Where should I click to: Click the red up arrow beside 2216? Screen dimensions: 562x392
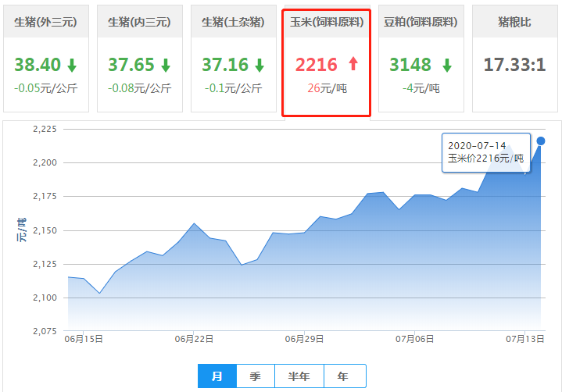pyautogui.click(x=353, y=65)
